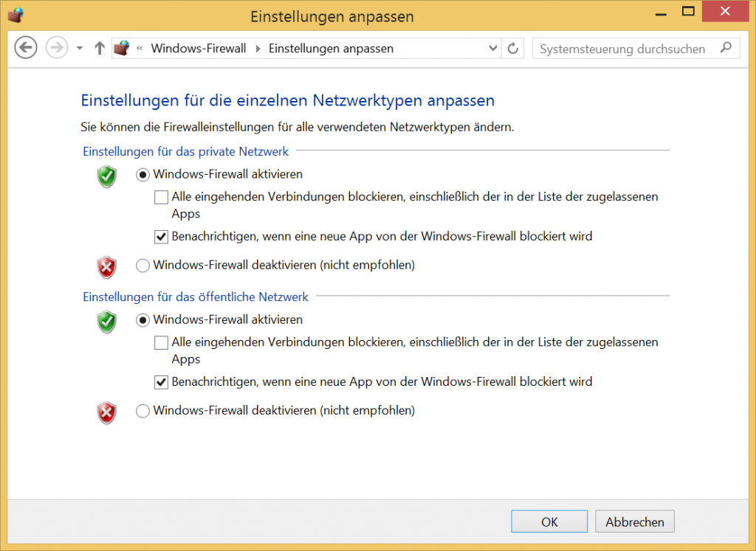Navigate to Windows-Firewall via breadcrumb
Screen dimensions: 756x551
point(198,47)
